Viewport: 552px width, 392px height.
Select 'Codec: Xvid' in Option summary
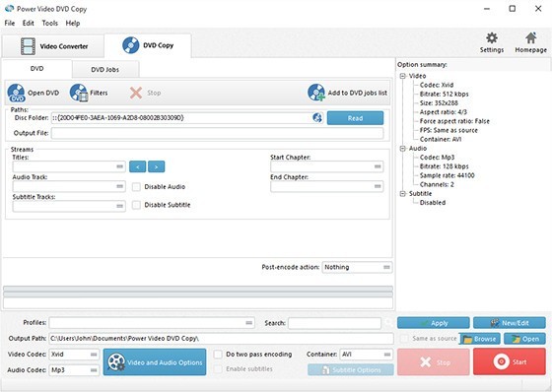coord(437,85)
